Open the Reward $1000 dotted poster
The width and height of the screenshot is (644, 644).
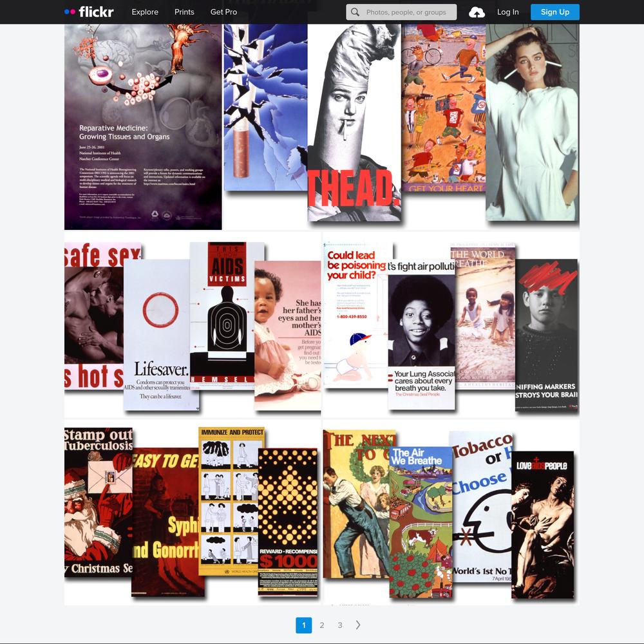coord(288,522)
